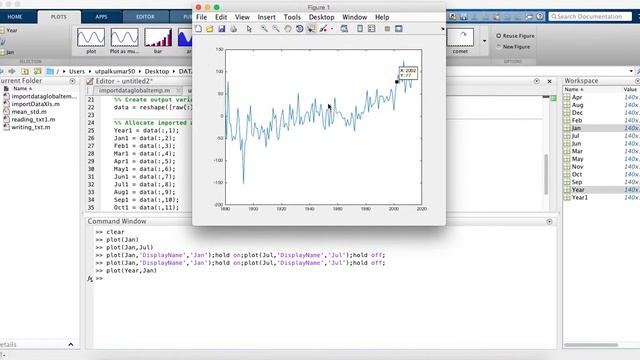Select the Brush data tool
Image resolution: width=640 pixels, height=360 pixels.
323,29
